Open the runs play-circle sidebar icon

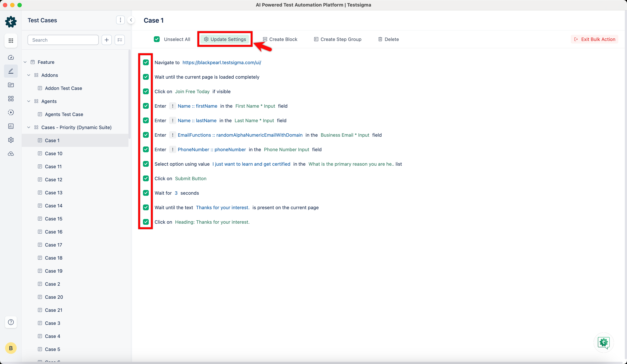[11, 112]
